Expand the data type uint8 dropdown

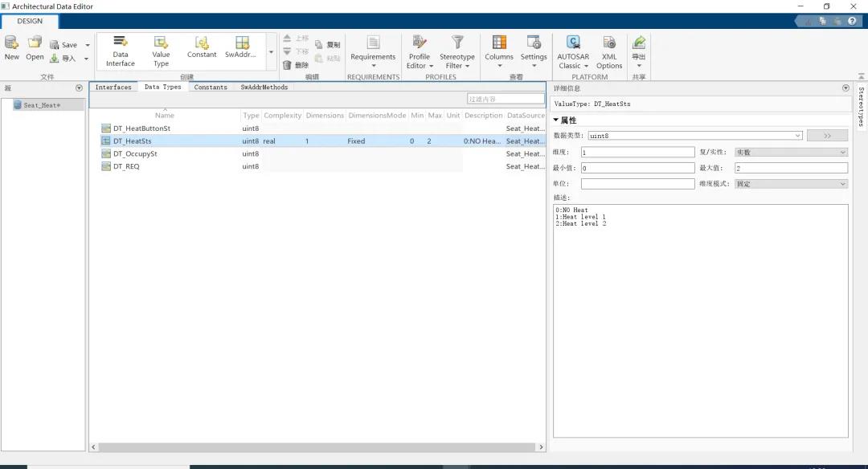[x=797, y=136]
